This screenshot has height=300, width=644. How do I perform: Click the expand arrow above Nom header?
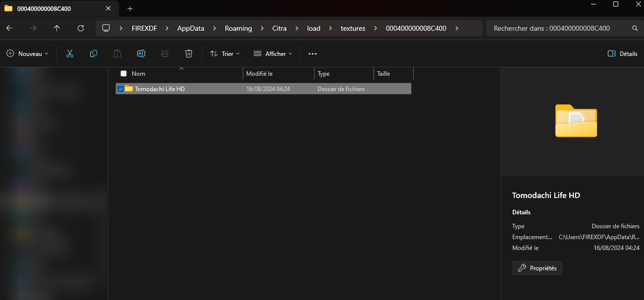pyautogui.click(x=181, y=68)
